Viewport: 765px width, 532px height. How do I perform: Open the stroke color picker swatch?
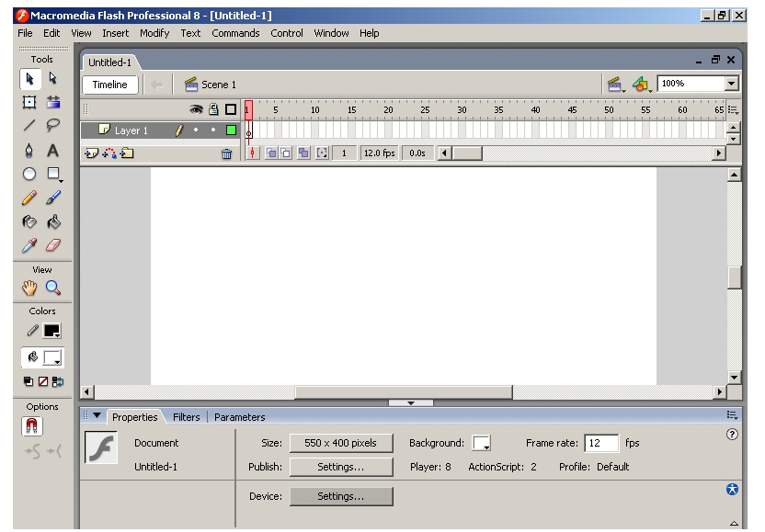click(x=51, y=331)
